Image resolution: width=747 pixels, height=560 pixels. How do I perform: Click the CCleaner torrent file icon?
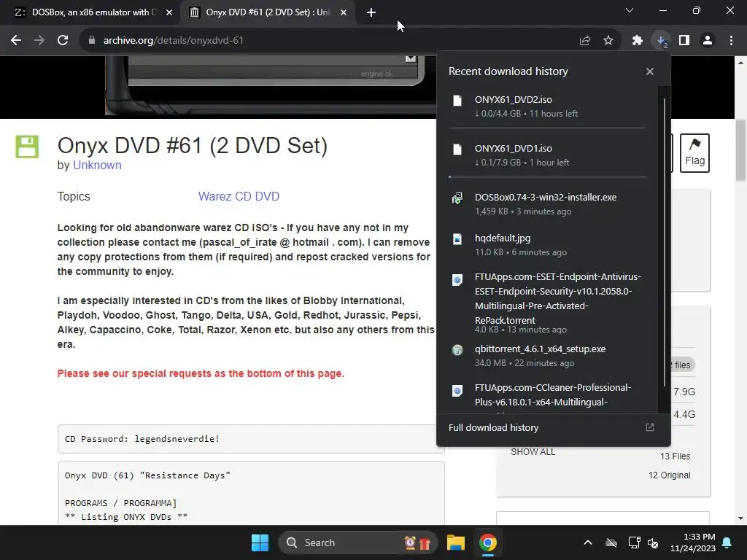point(457,391)
